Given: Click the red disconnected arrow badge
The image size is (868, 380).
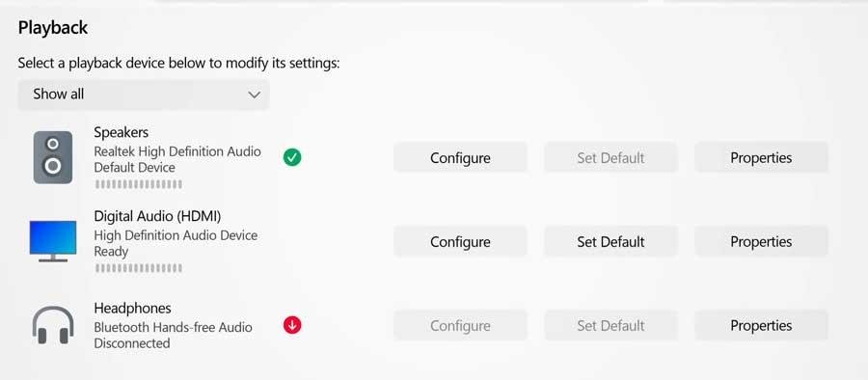Looking at the screenshot, I should point(292,325).
